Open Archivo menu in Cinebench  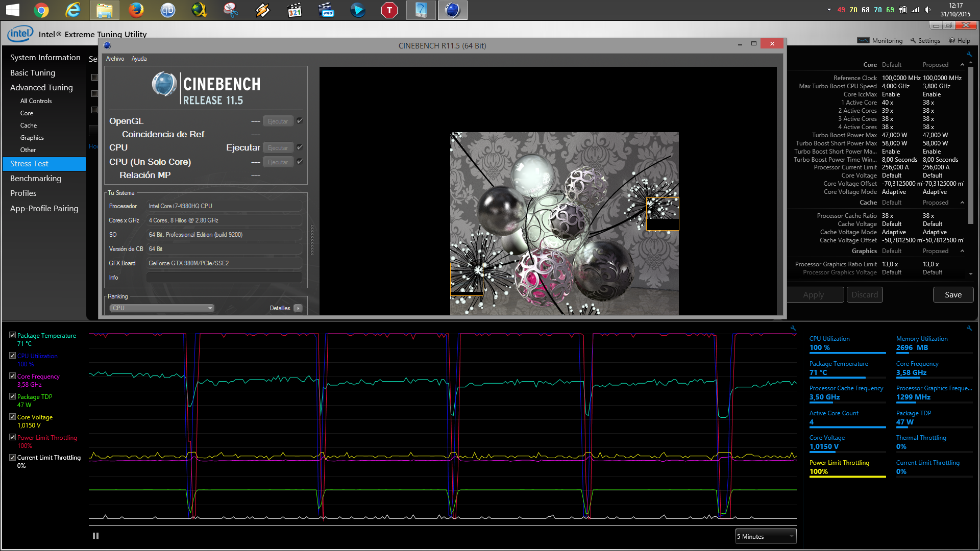[x=115, y=59]
